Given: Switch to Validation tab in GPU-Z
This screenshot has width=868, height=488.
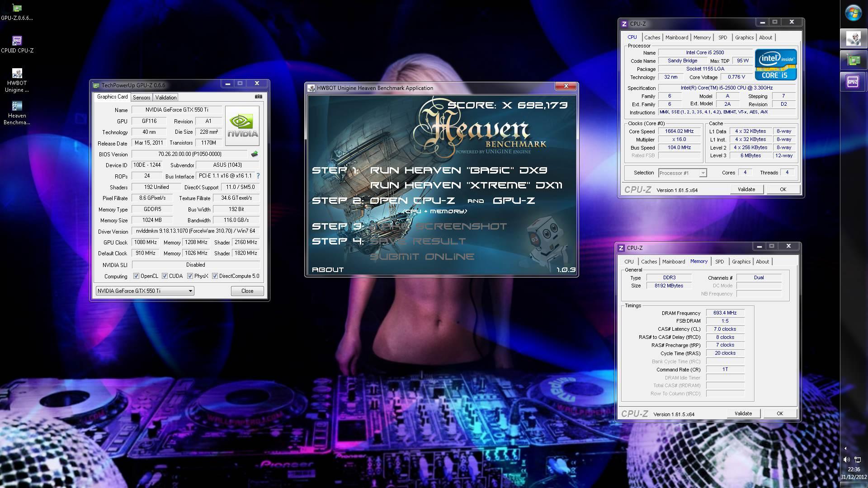Looking at the screenshot, I should point(166,98).
